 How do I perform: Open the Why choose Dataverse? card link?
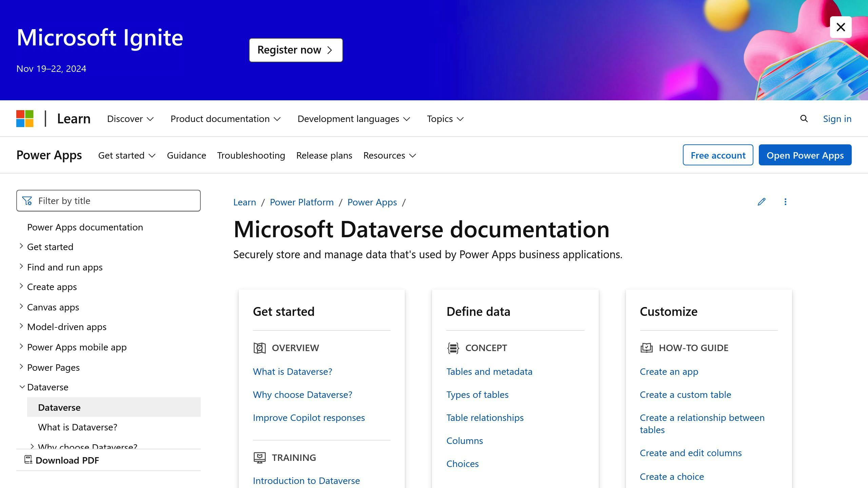point(302,395)
